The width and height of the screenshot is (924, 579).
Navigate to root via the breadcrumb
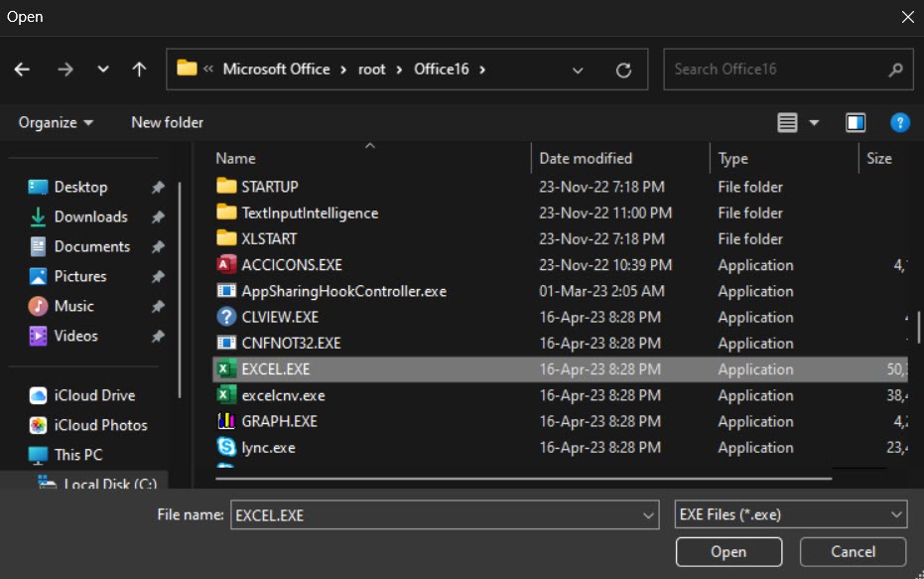coord(372,70)
